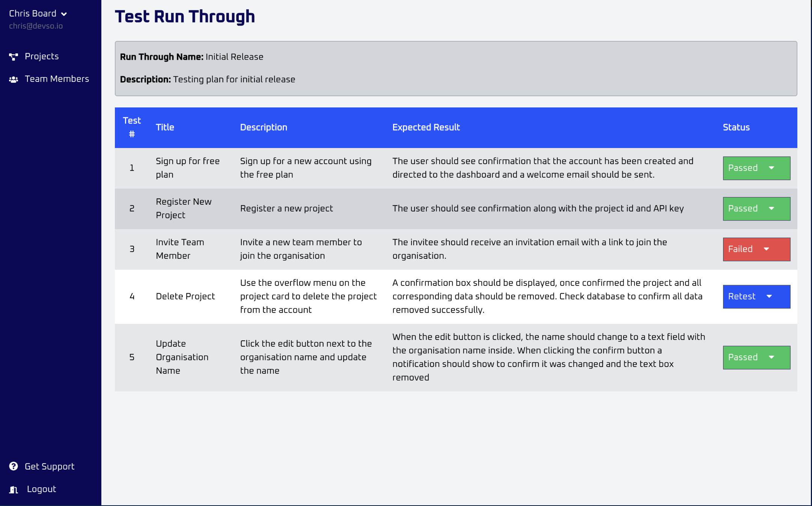The height and width of the screenshot is (506, 812).
Task: Click the caret arrow on Failed status
Action: pos(767,249)
